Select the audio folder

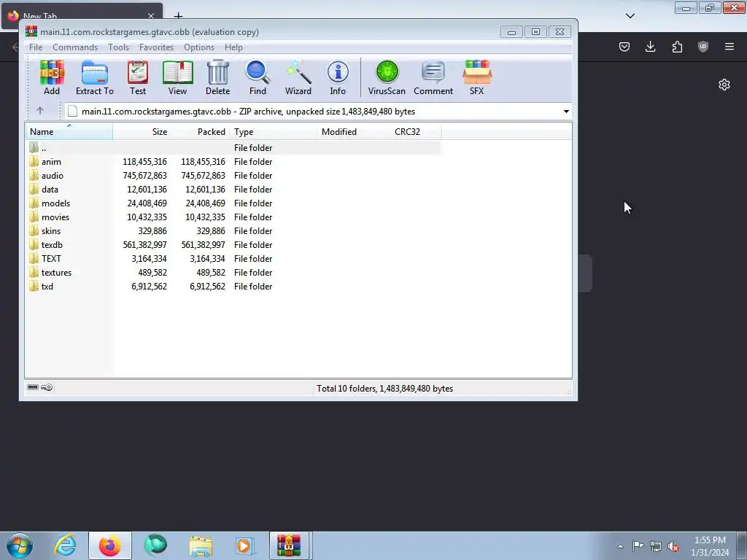click(x=53, y=175)
